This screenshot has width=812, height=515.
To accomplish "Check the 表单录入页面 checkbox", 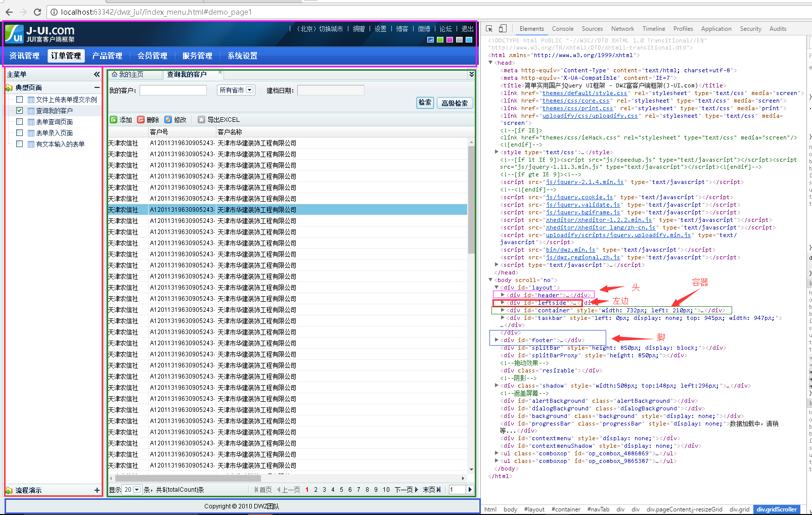I will click(20, 132).
